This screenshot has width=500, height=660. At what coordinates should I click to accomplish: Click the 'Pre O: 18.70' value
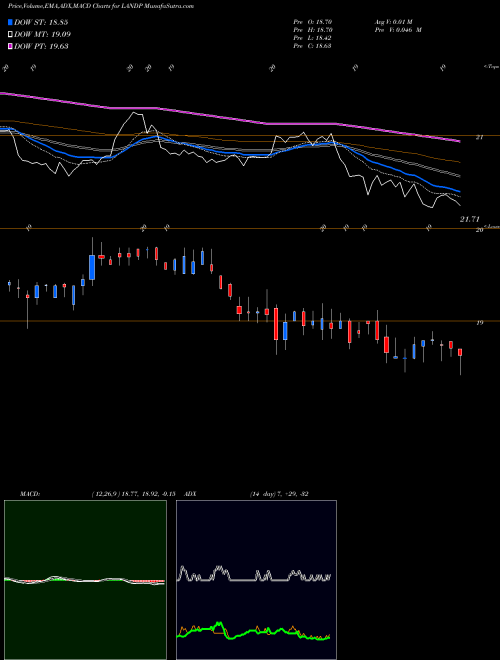tap(313, 22)
